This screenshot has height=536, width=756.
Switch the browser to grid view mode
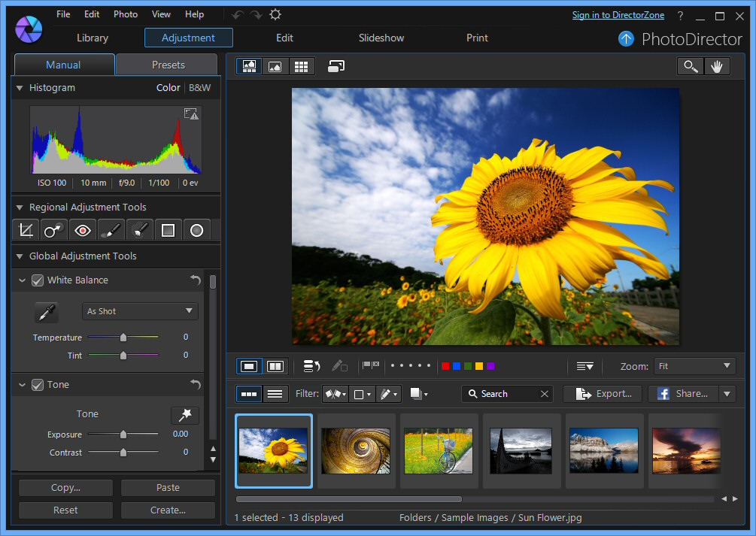[x=302, y=66]
